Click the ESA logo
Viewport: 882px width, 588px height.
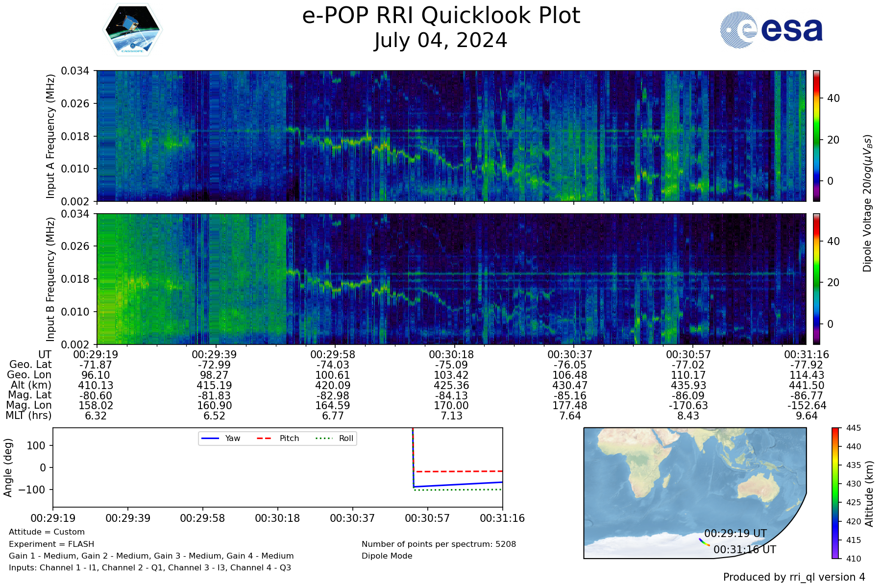(x=771, y=30)
